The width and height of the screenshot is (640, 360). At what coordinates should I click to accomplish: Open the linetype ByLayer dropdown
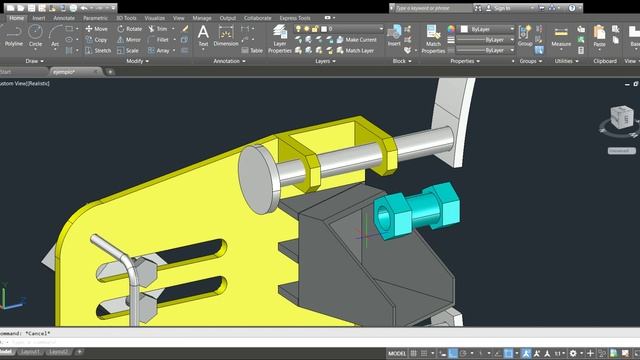click(x=486, y=50)
